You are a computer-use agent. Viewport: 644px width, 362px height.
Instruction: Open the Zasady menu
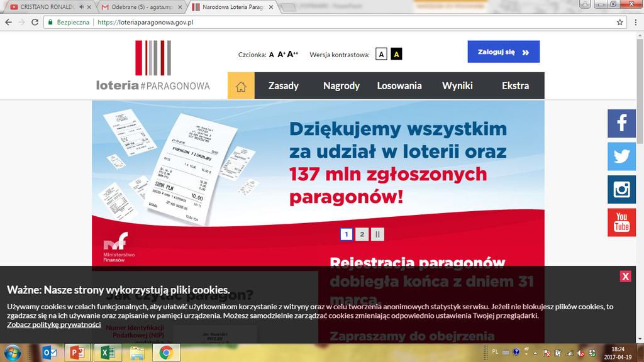point(284,85)
